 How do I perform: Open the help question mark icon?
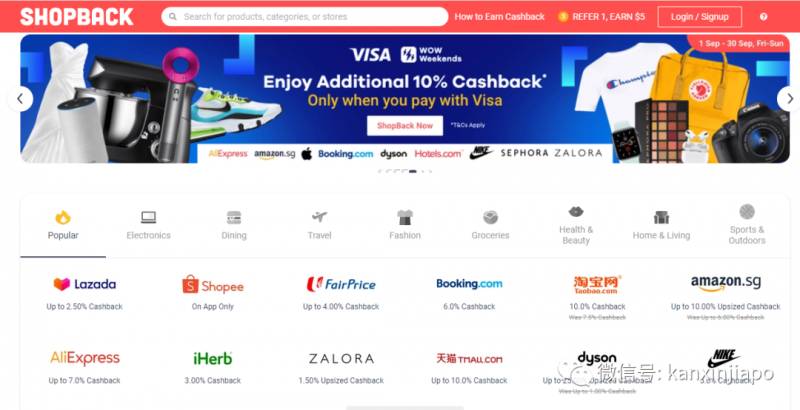(x=763, y=17)
